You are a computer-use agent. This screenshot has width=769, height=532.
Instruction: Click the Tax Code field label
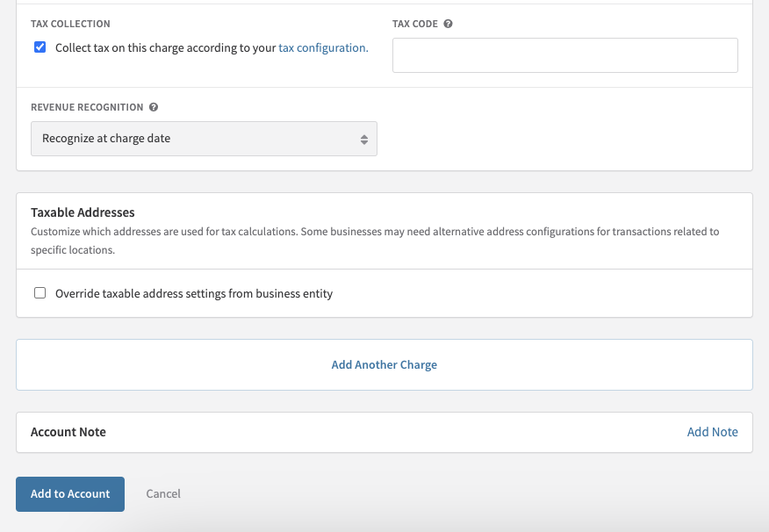[415, 24]
